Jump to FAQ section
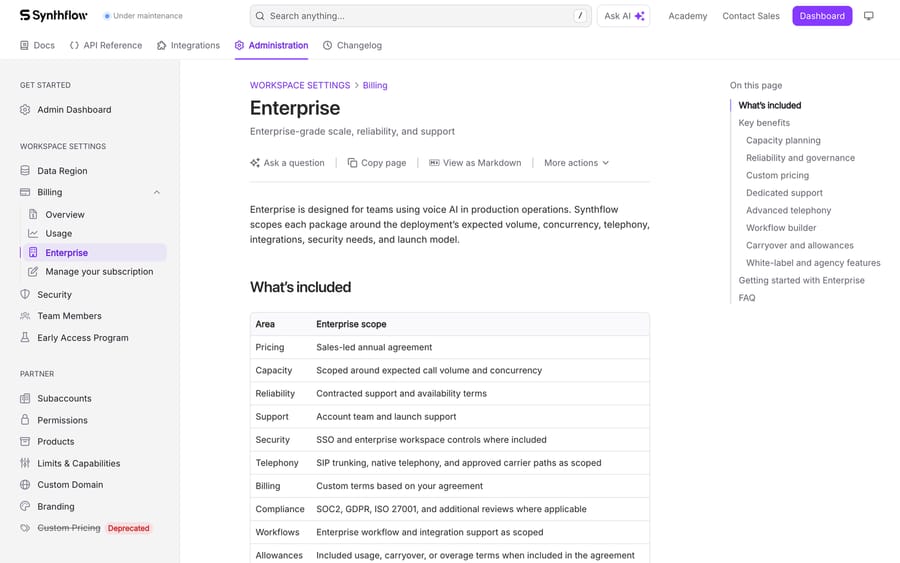900x563 pixels. (x=747, y=298)
